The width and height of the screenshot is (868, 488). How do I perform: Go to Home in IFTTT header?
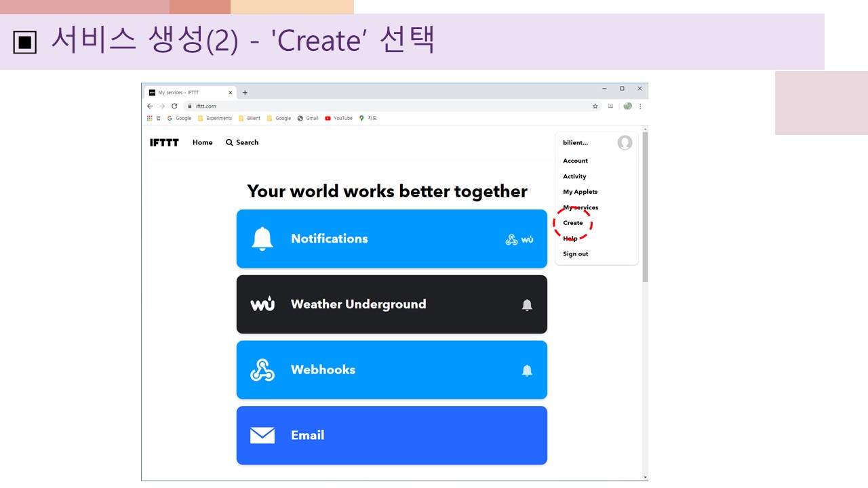[203, 142]
